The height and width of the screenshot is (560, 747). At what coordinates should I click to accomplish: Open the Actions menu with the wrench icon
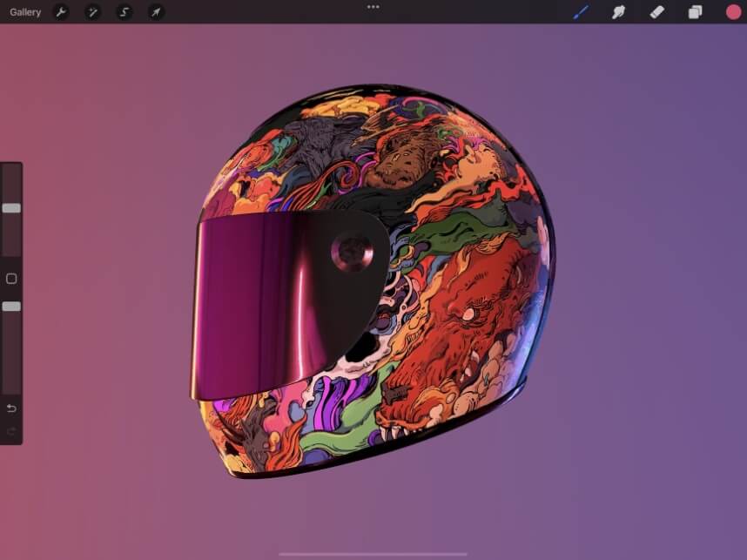tap(60, 11)
